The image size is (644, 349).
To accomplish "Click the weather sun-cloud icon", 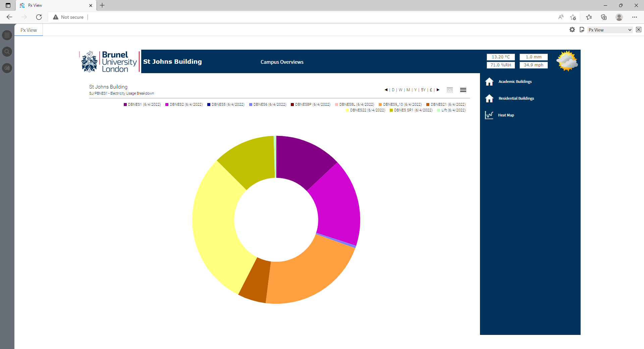I will 567,61.
